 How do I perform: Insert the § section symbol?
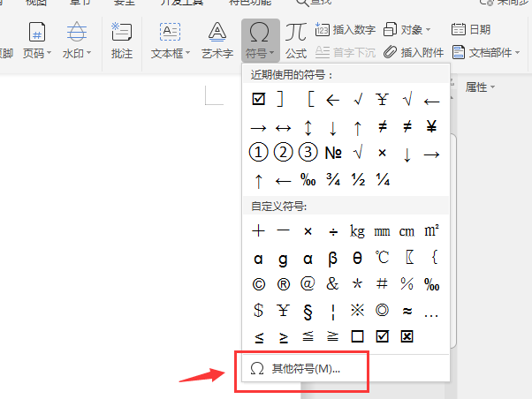coord(308,312)
